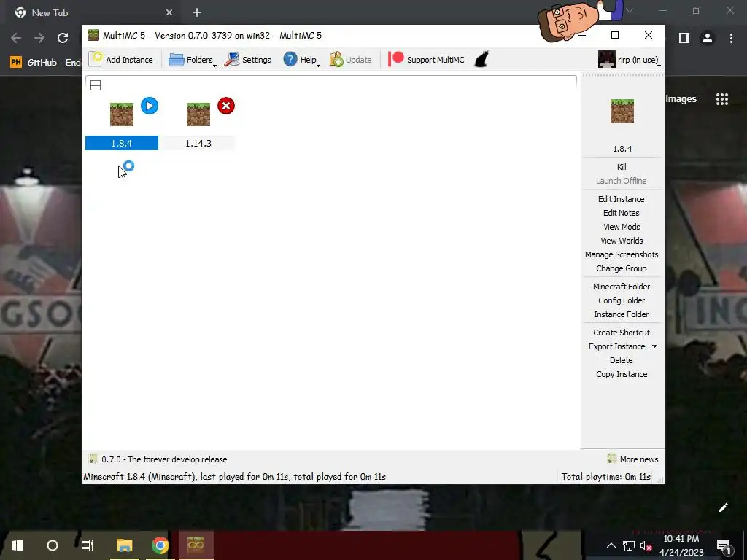Screen dimensions: 747x560
Task: Open the 0.7.0 forever develop release news
Action: point(158,459)
